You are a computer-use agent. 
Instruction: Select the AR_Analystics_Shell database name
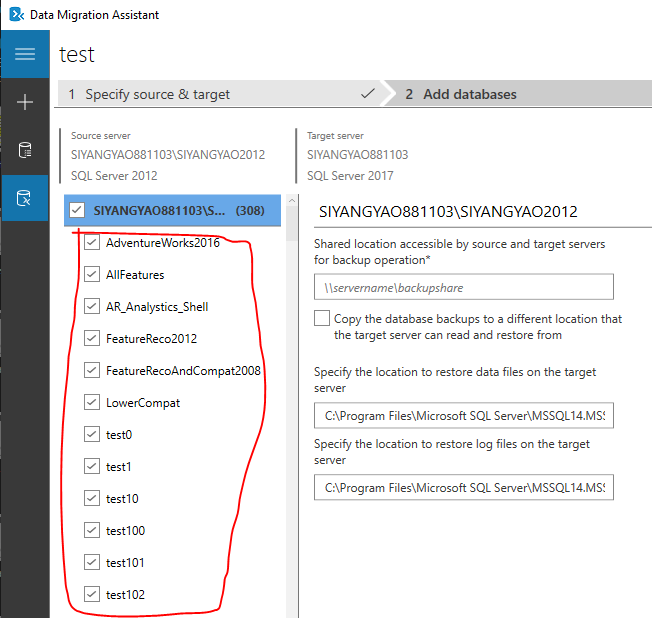pyautogui.click(x=157, y=307)
